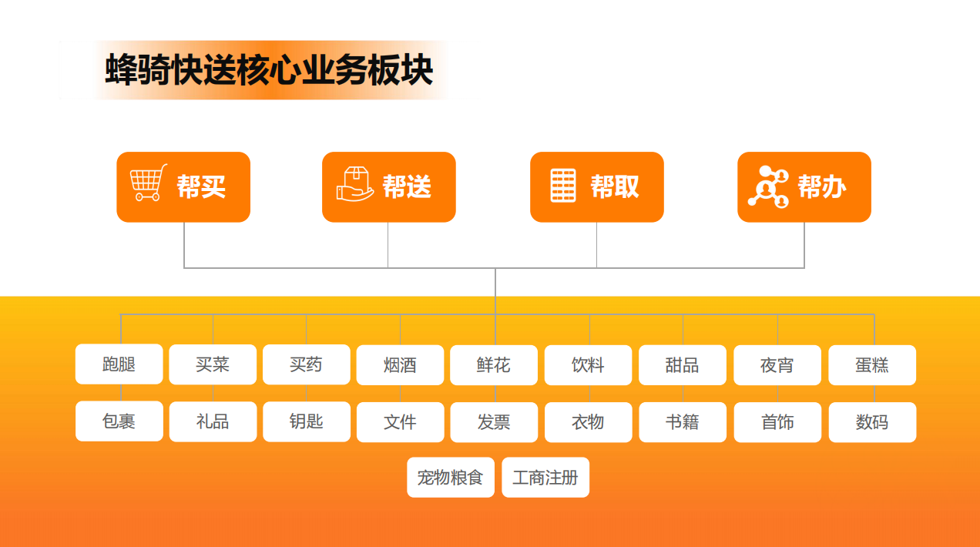Select the 工商注册 tag

(x=545, y=478)
